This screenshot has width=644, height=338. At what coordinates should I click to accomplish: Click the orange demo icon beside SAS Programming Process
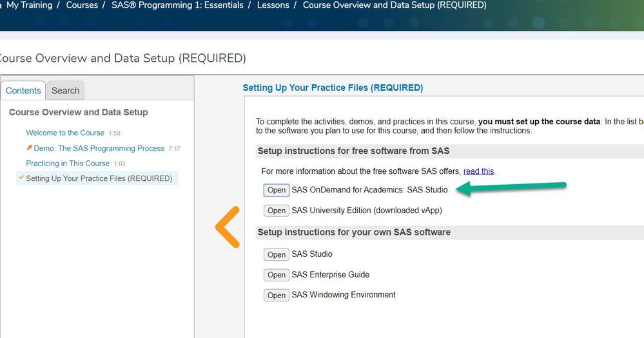(29, 147)
